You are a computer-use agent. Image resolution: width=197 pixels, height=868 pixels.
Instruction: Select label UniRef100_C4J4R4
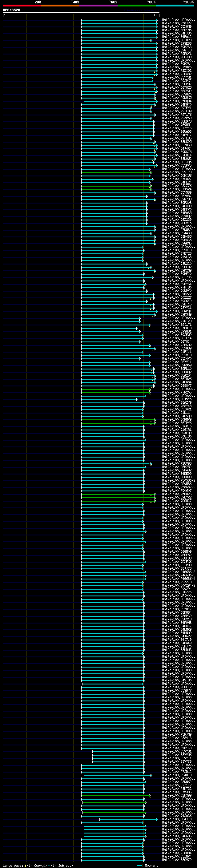pos(177,149)
